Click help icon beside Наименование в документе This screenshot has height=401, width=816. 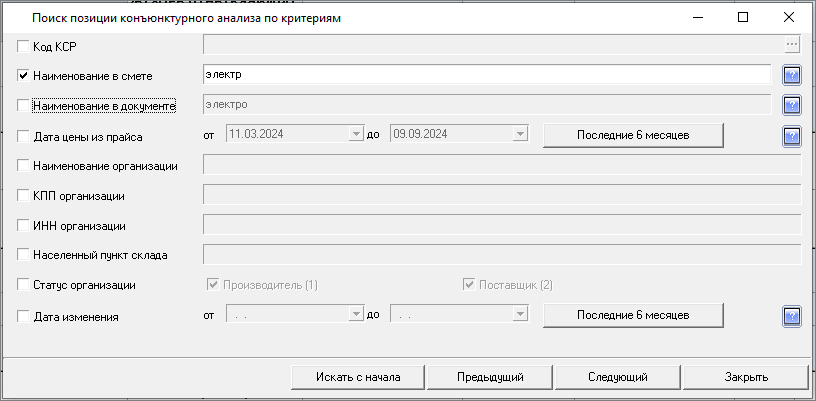[792, 105]
